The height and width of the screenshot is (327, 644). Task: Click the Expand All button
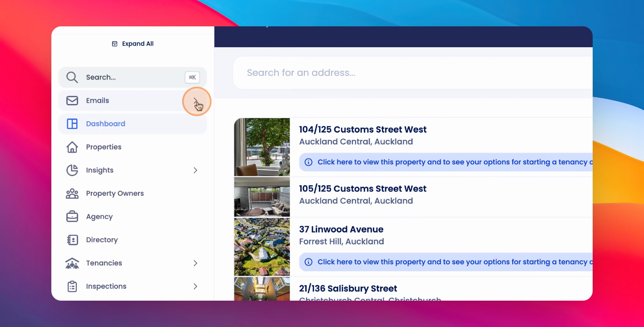tap(133, 44)
